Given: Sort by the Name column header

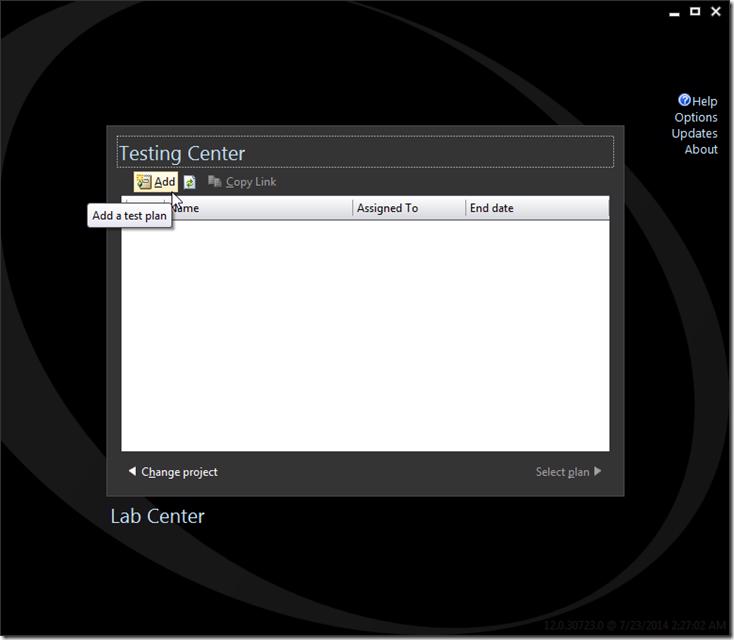Looking at the screenshot, I should point(260,208).
